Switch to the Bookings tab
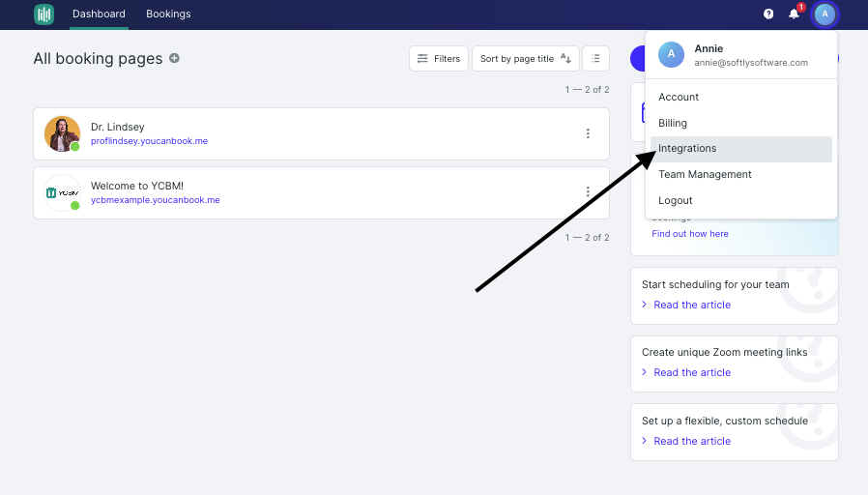Image resolution: width=868 pixels, height=495 pixels. tap(168, 14)
